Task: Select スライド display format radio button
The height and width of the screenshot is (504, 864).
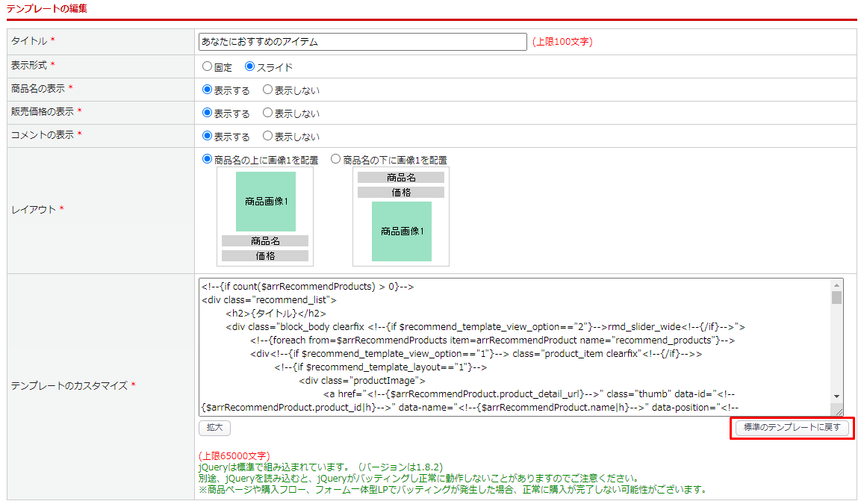Action: tap(250, 66)
